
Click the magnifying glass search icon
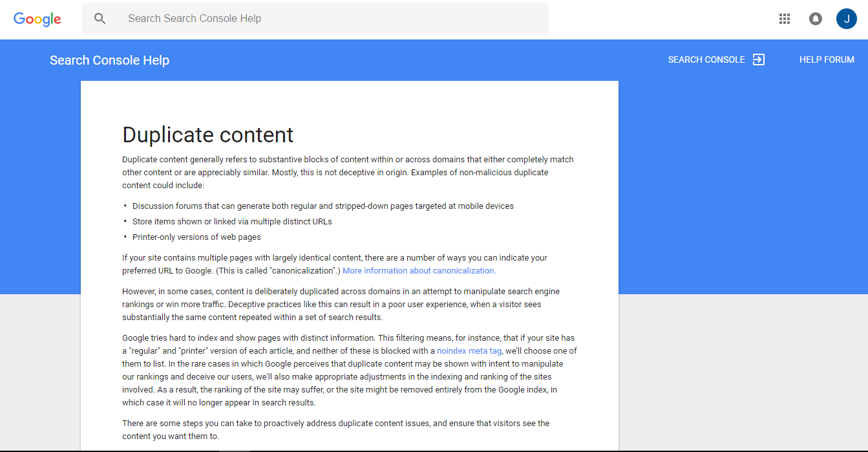(x=100, y=19)
